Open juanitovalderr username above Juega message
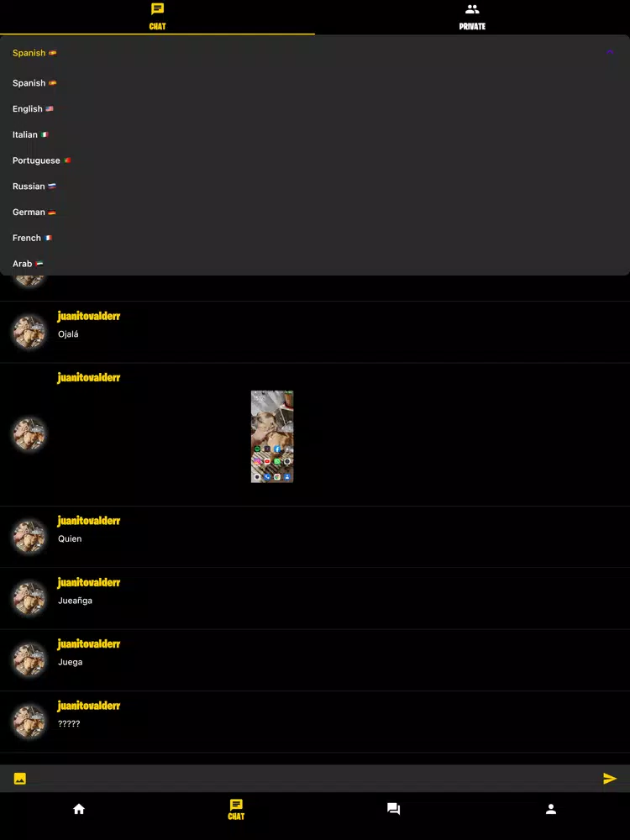630x840 pixels. [89, 644]
